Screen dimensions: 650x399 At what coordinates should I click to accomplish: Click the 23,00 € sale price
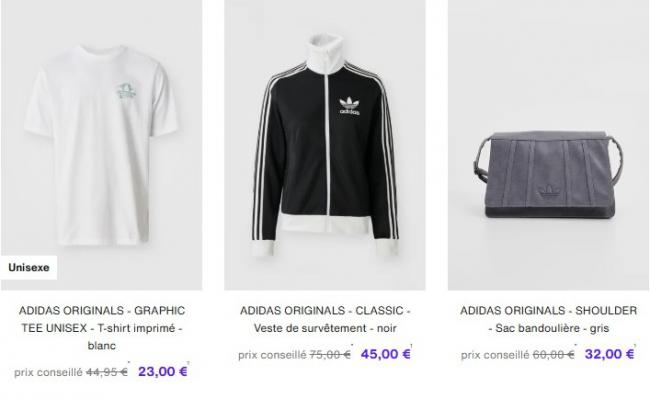(x=163, y=371)
